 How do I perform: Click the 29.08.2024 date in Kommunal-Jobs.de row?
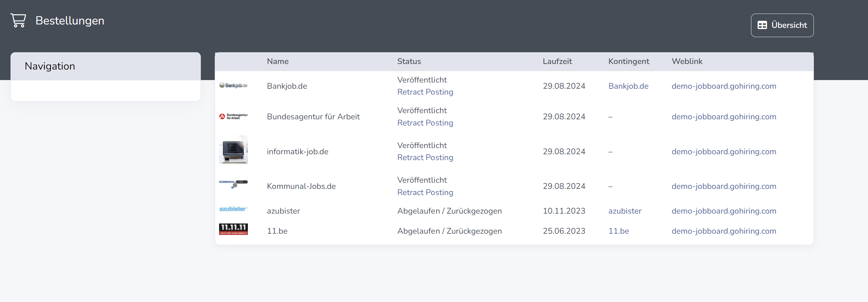pyautogui.click(x=564, y=186)
